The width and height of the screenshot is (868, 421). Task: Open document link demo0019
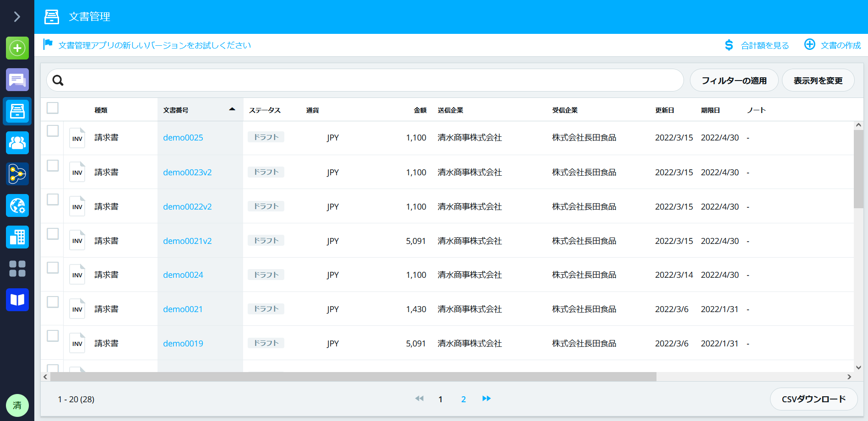click(183, 344)
